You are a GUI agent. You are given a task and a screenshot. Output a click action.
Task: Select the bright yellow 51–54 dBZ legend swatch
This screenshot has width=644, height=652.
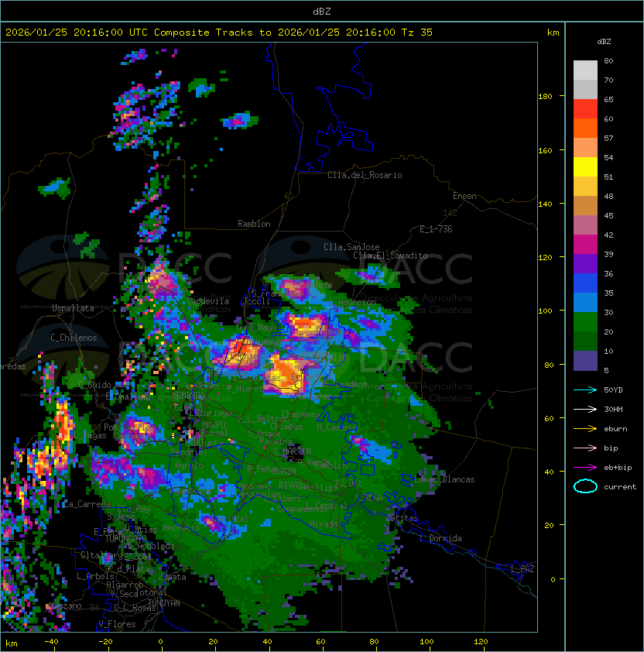coord(585,167)
